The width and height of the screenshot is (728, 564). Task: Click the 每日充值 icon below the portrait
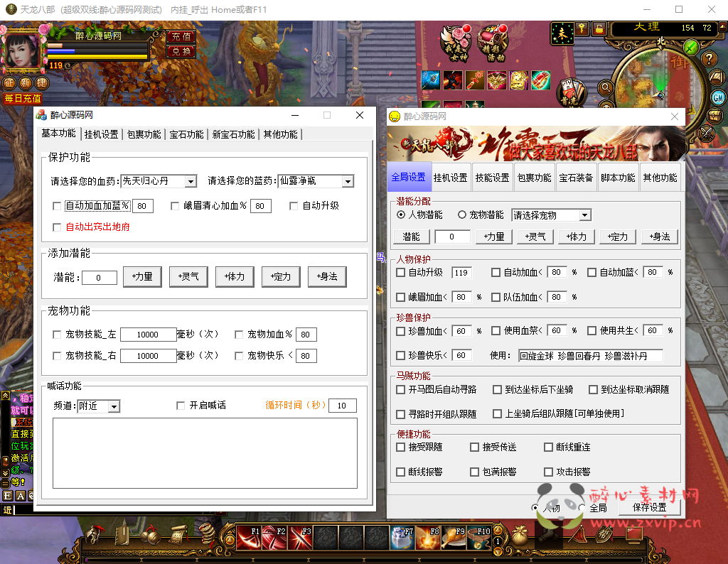click(x=23, y=97)
